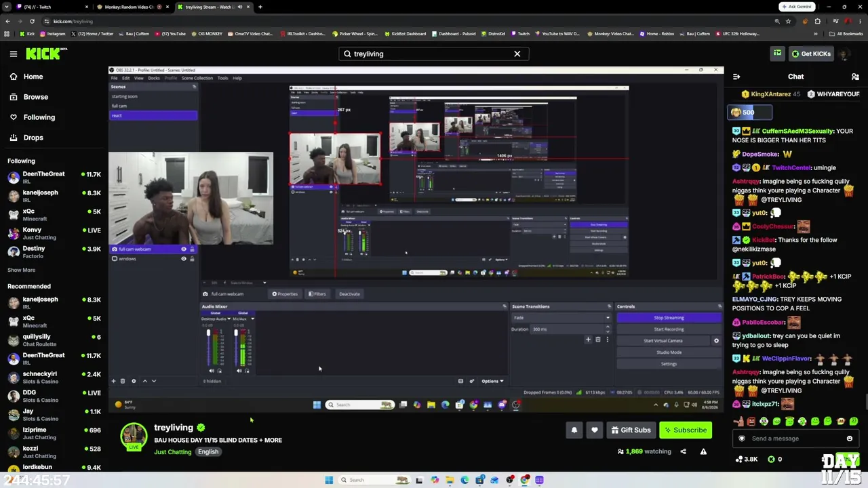
Task: Open chat users icon next to Chat
Action: [x=855, y=77]
